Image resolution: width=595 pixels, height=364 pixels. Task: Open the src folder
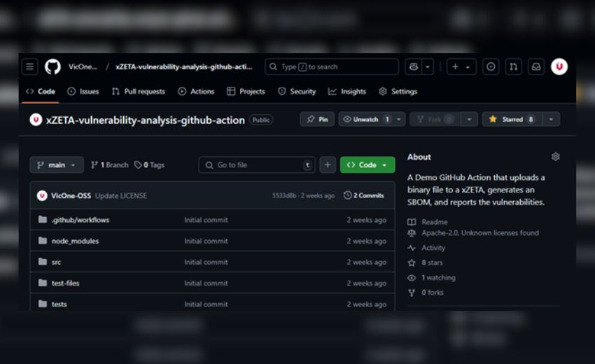point(56,262)
